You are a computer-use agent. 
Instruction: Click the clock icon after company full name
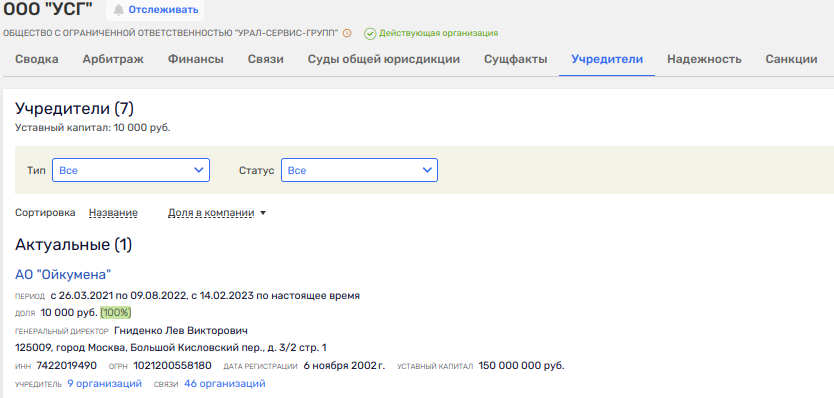pos(347,33)
